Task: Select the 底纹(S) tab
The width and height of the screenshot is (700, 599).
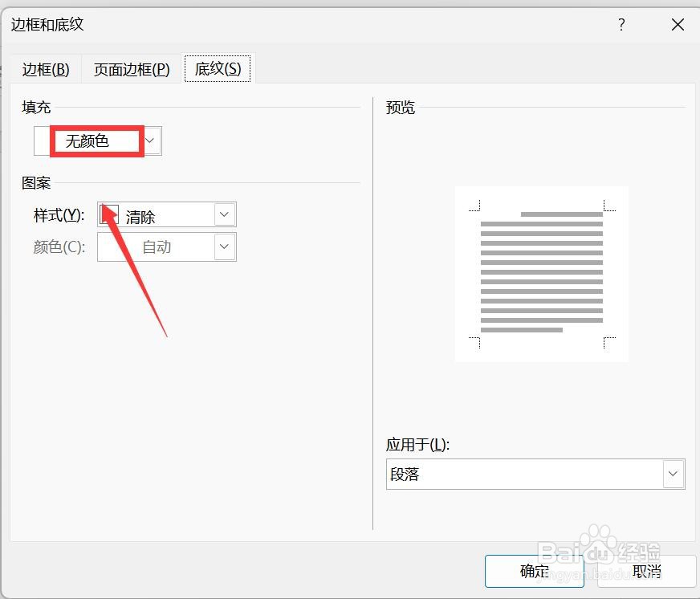Action: 218,69
